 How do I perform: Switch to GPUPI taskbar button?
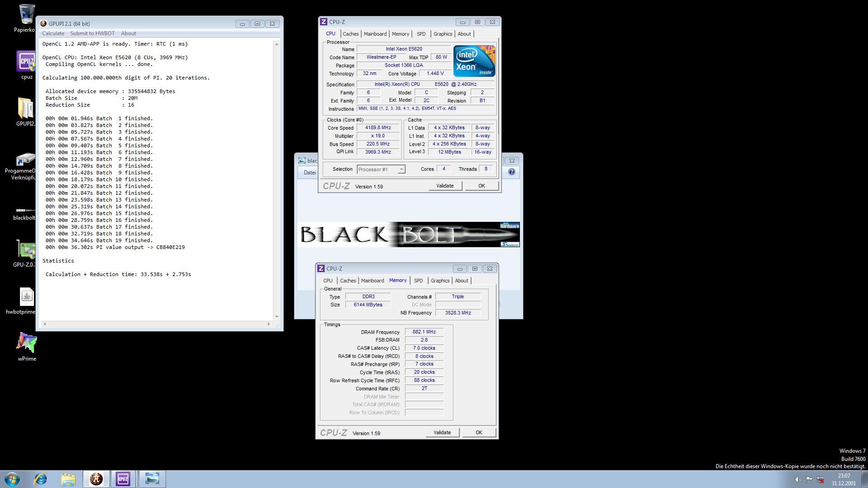click(96, 479)
